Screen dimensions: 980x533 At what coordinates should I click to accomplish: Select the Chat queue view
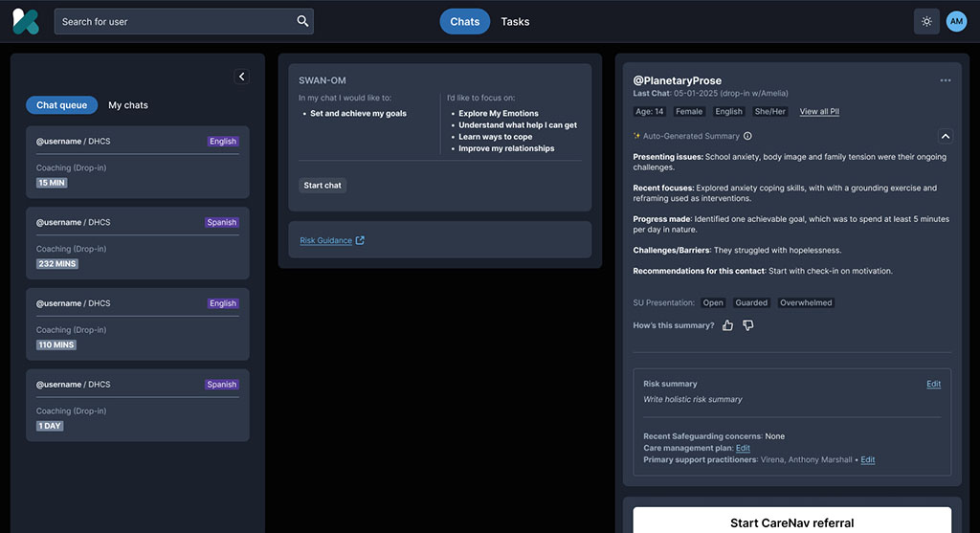tap(61, 105)
